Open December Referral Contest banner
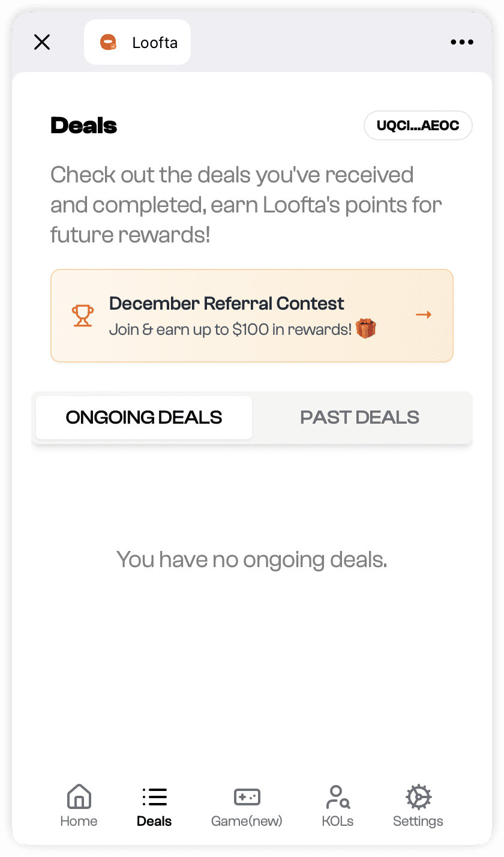This screenshot has width=504, height=857. [252, 316]
